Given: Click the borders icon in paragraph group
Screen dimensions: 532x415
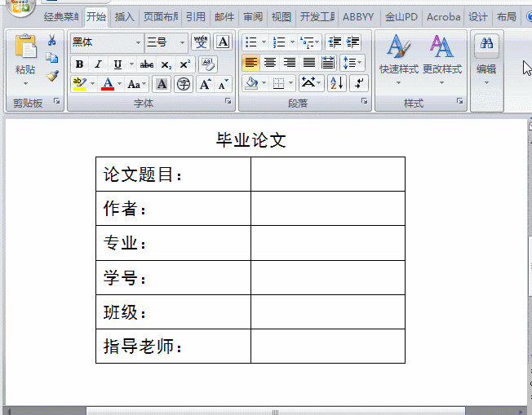Looking at the screenshot, I should [x=278, y=83].
